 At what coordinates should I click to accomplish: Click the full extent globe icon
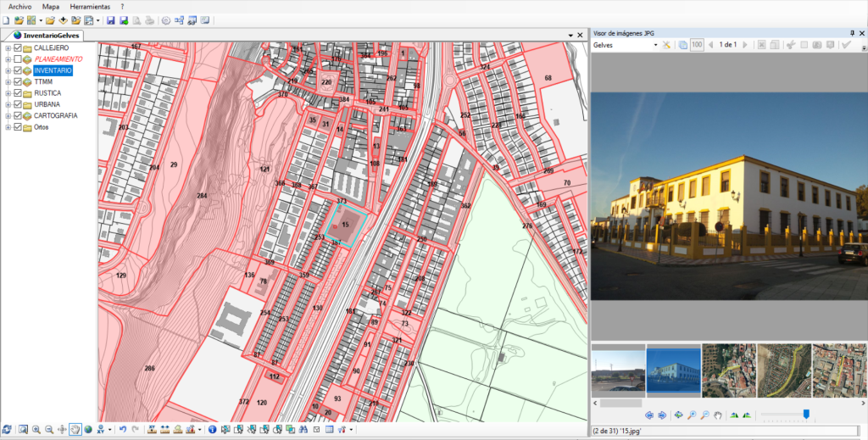[87, 429]
